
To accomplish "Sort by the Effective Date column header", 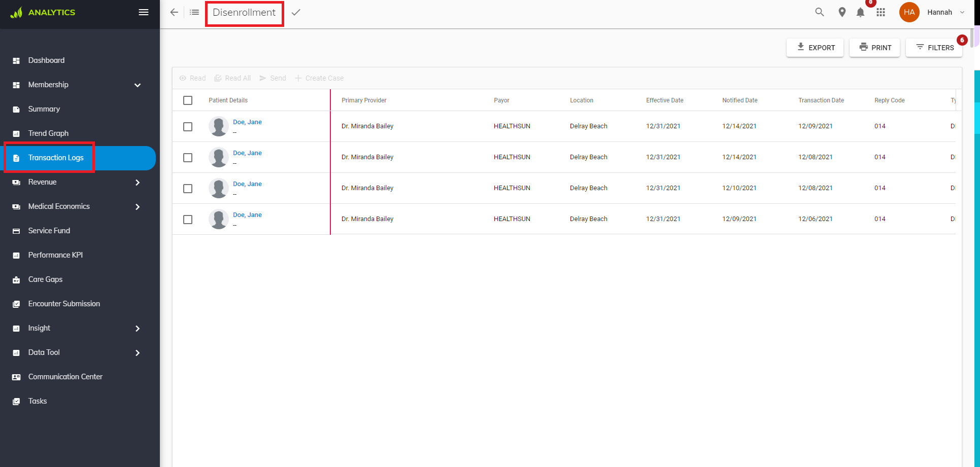I will 665,100.
